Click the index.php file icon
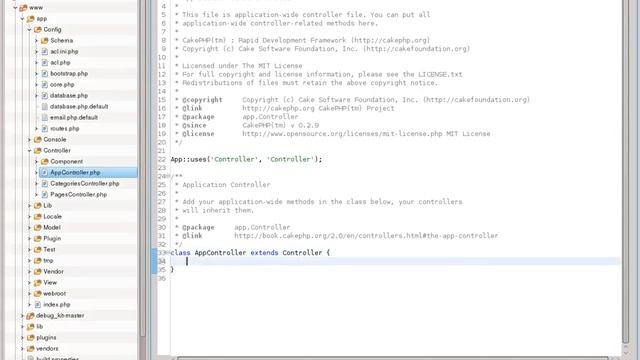Screen dimensions: 640x360 tap(38, 305)
